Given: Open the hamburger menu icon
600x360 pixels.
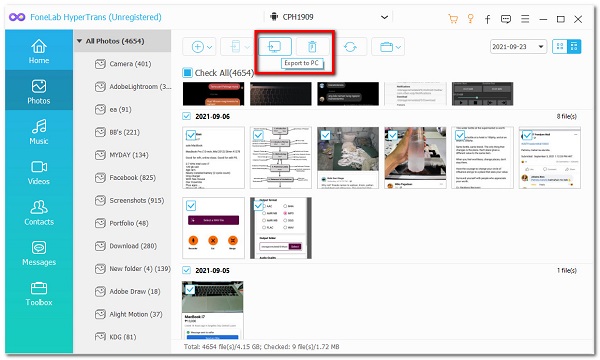Looking at the screenshot, I should (525, 19).
